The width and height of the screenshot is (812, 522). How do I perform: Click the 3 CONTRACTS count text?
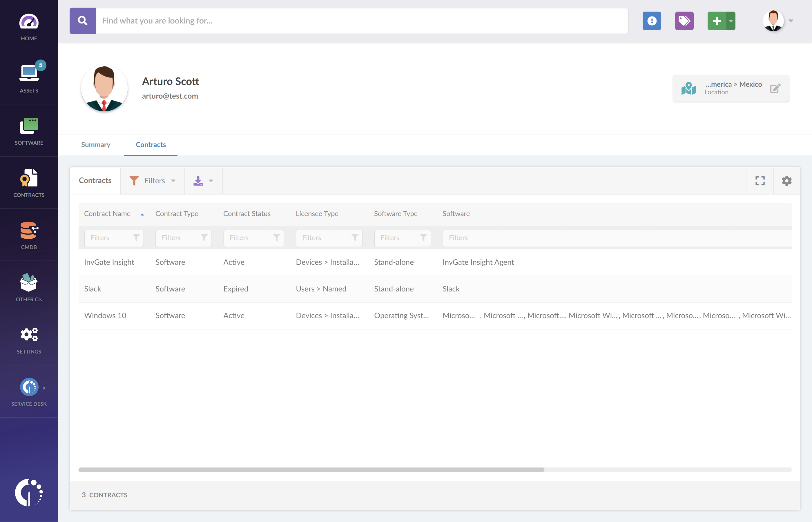coord(104,495)
